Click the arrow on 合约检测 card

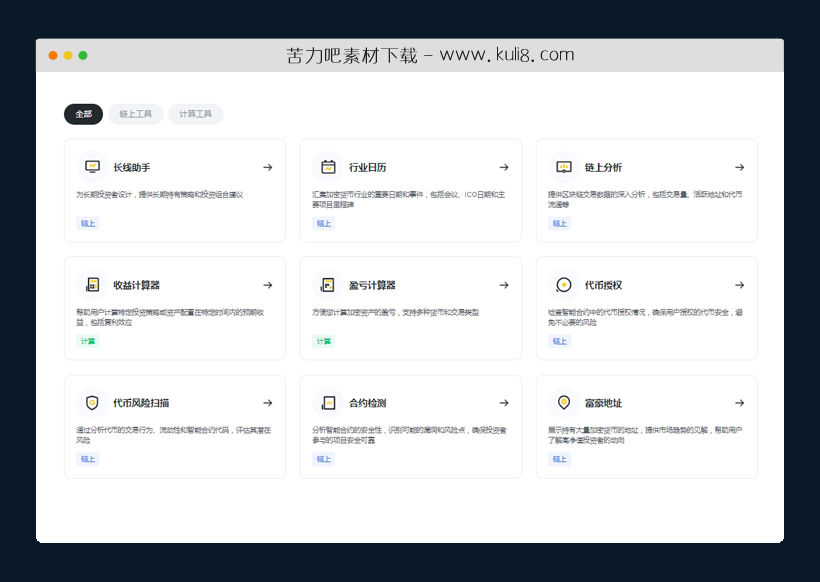click(x=504, y=402)
